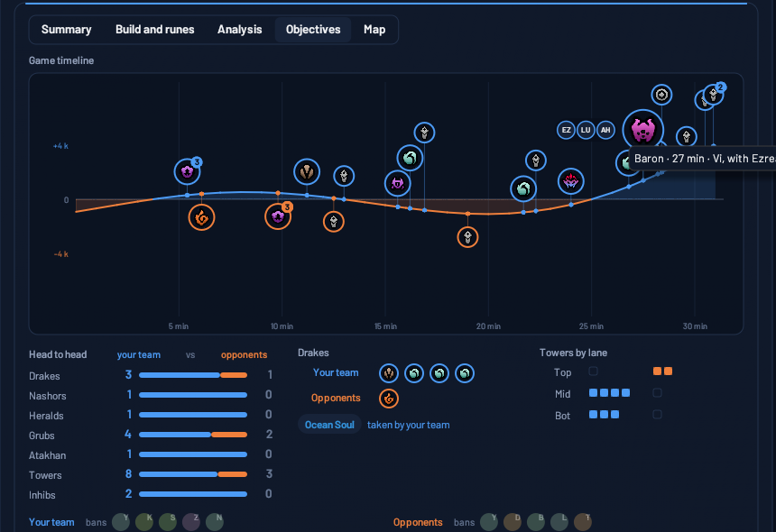Open the Map tab

click(374, 30)
